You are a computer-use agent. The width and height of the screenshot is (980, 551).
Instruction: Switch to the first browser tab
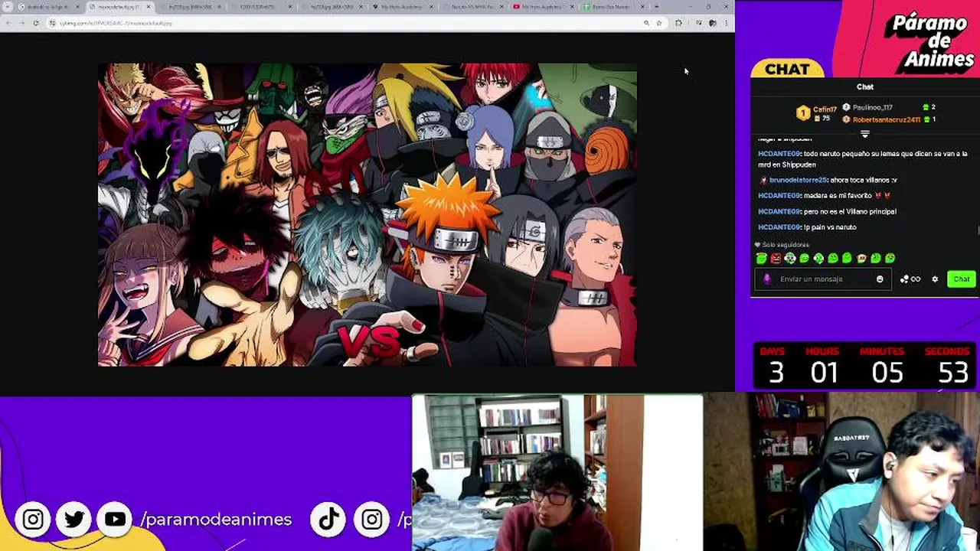[x=47, y=7]
